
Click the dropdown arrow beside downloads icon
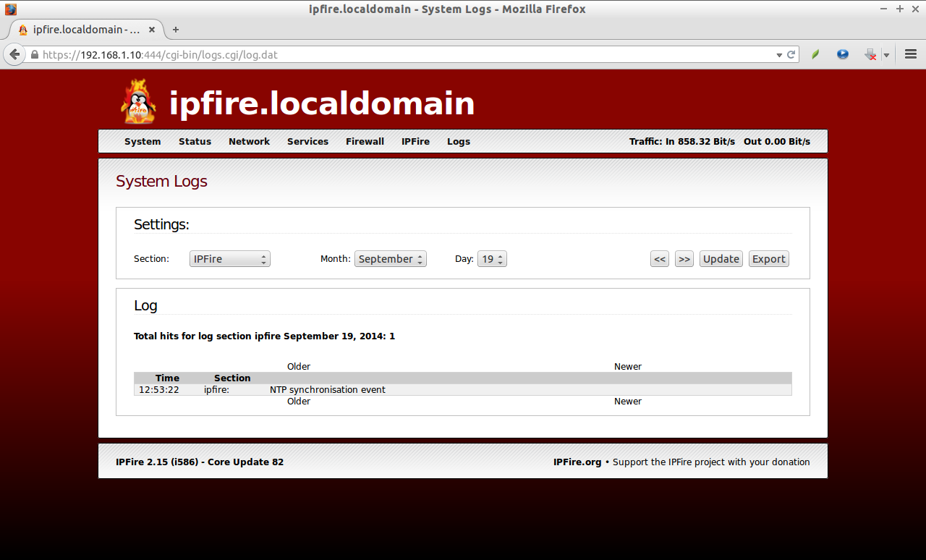pyautogui.click(x=886, y=55)
